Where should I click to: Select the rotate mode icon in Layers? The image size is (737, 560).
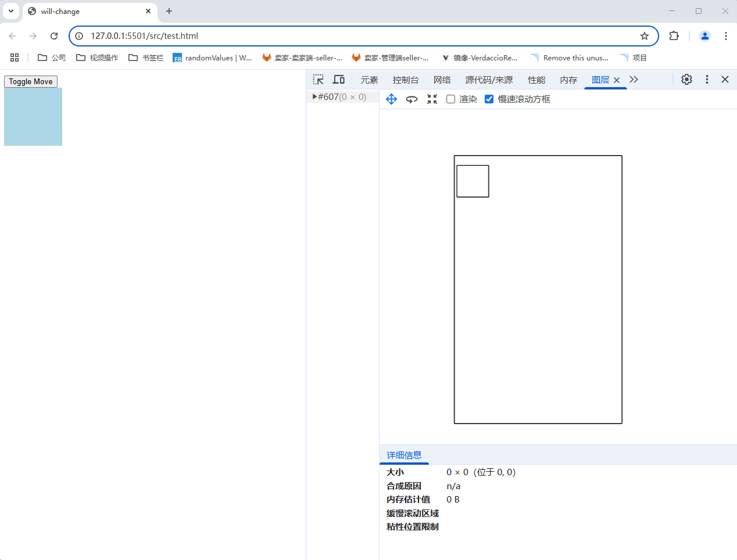pyautogui.click(x=412, y=99)
